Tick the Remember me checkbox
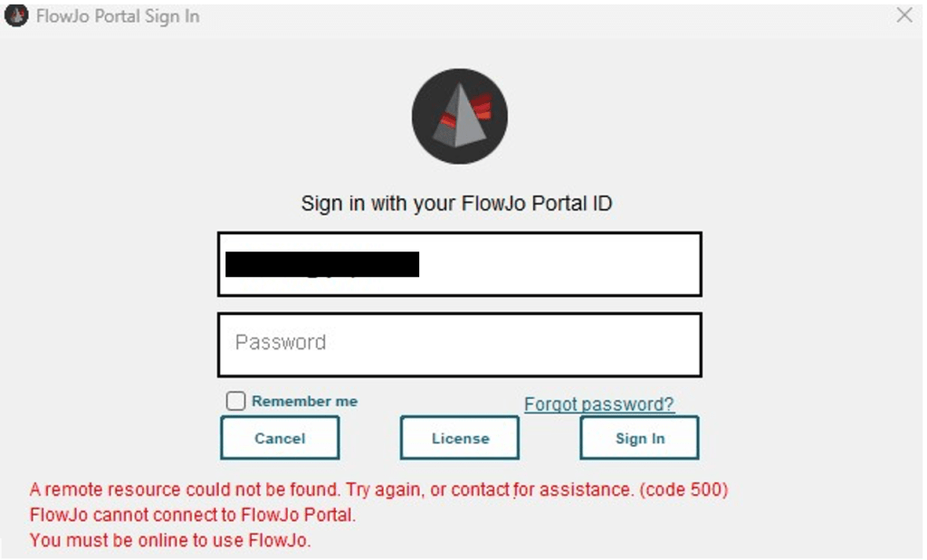 tap(236, 401)
